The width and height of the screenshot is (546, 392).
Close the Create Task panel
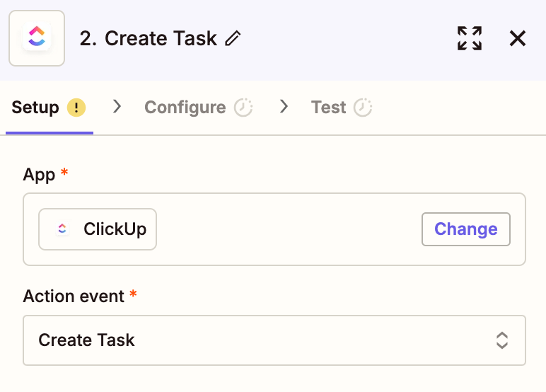[518, 38]
